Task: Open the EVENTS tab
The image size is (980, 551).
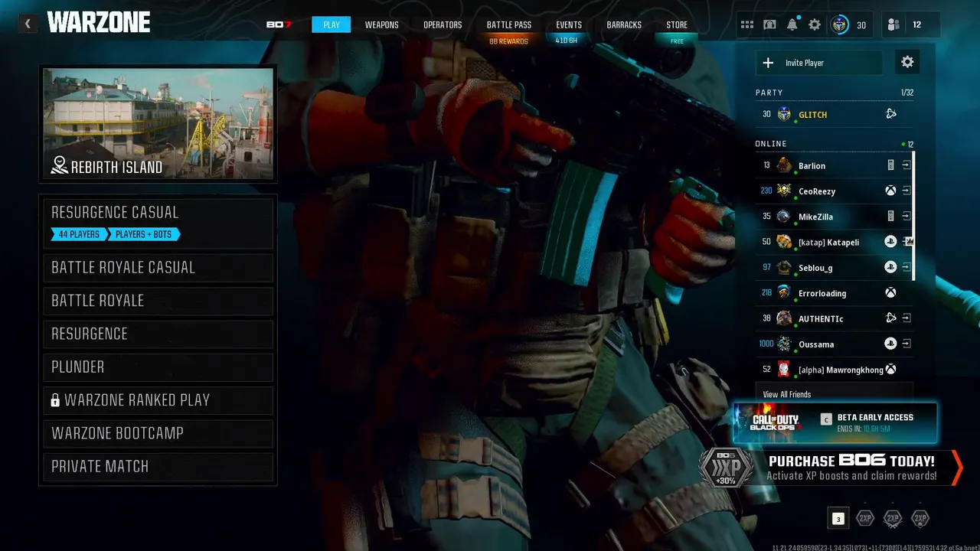Action: coord(569,24)
